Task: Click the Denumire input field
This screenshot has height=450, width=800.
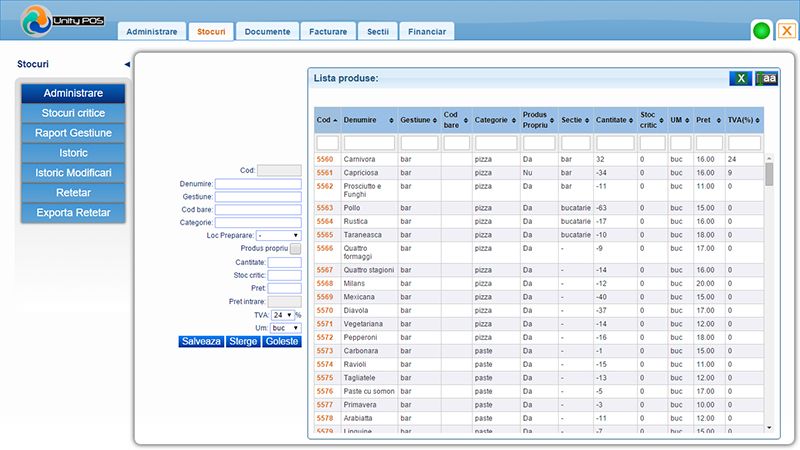Action: pyautogui.click(x=258, y=184)
